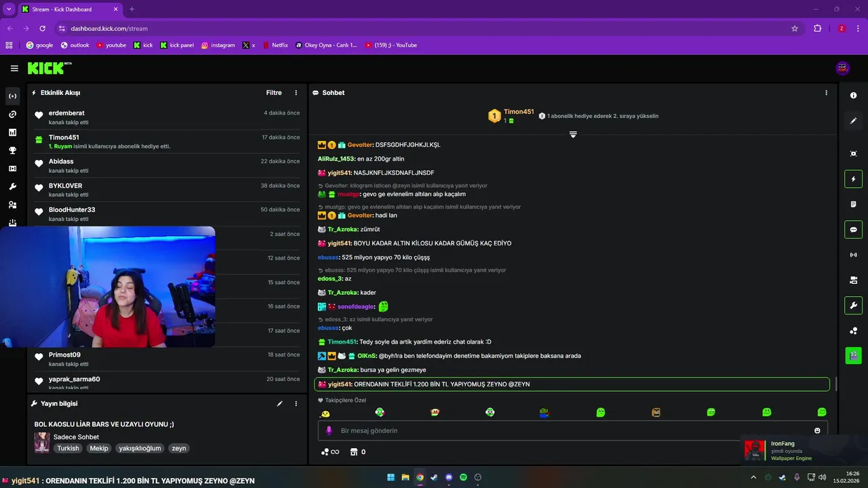Open the 'instagram' bookmark
Screen dimensions: 868x488
click(x=218, y=45)
